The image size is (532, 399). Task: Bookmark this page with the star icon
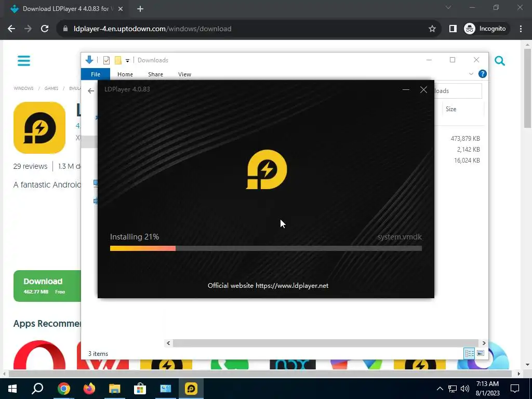tap(432, 29)
